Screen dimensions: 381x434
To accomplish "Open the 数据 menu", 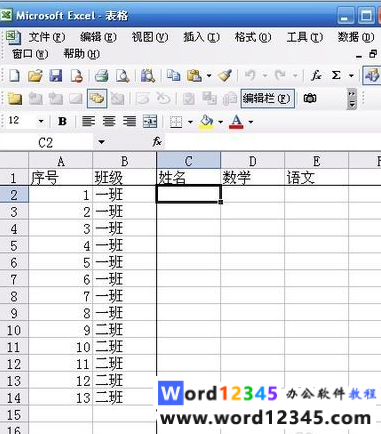I will tap(356, 37).
